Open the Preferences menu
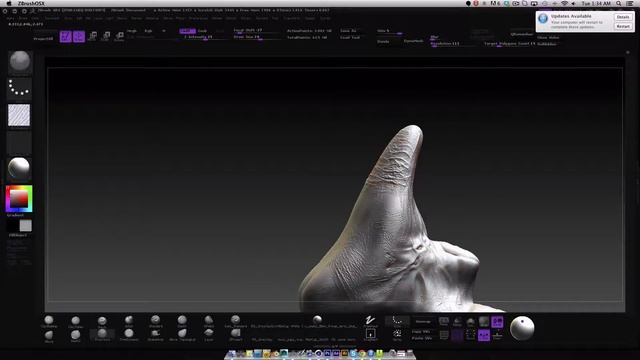Image resolution: width=640 pixels, height=360 pixels. coord(198,18)
